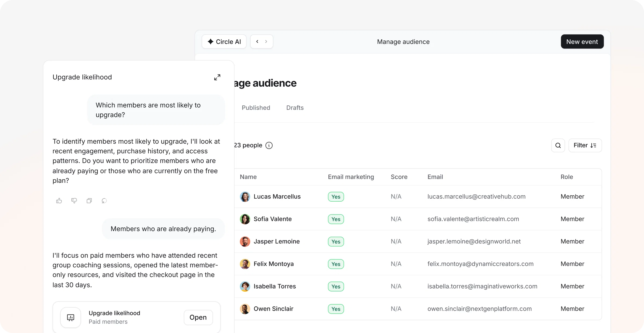Click jasper.lemoine@designworld.net email
644x333 pixels.
pos(474,242)
